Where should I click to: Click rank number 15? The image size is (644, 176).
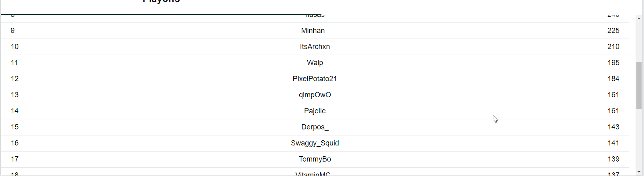[x=15, y=127]
